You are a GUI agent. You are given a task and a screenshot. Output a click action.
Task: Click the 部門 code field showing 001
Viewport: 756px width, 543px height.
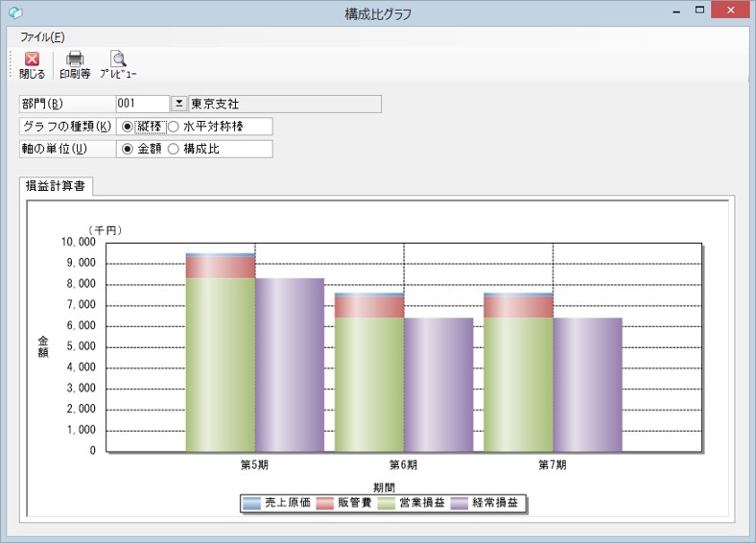click(143, 104)
